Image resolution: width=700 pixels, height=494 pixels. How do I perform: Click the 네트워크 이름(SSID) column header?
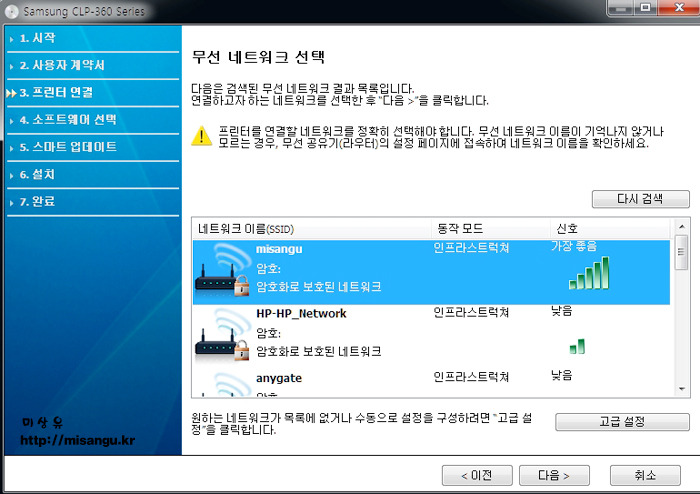[312, 229]
